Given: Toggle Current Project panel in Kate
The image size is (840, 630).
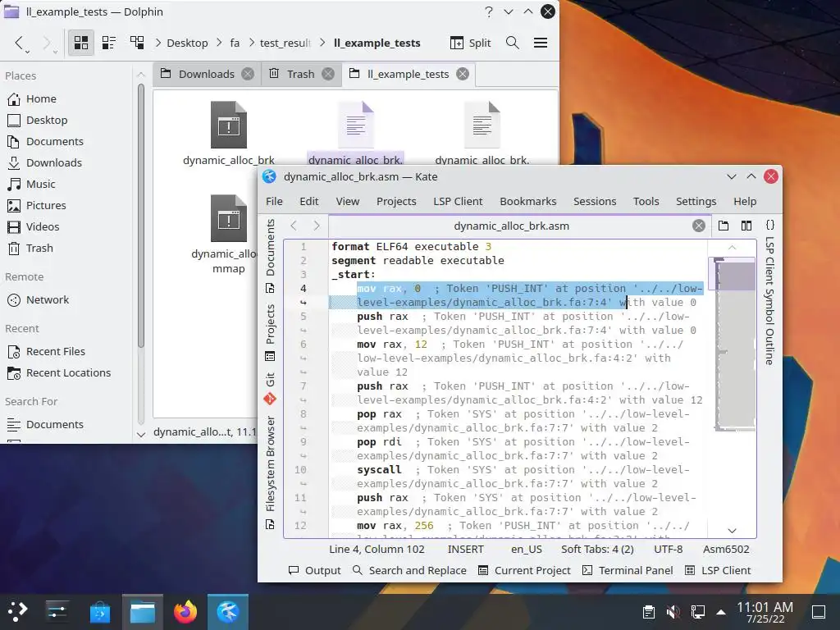Looking at the screenshot, I should [x=524, y=571].
